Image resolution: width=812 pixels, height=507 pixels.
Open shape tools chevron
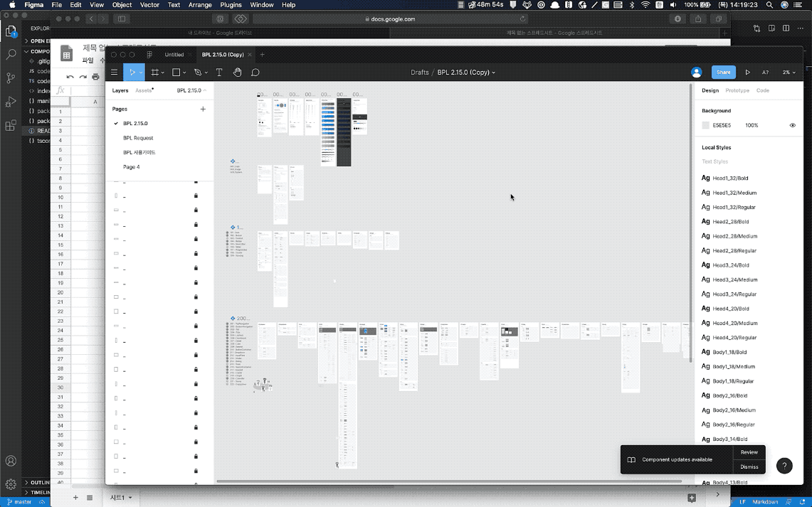[x=184, y=73]
